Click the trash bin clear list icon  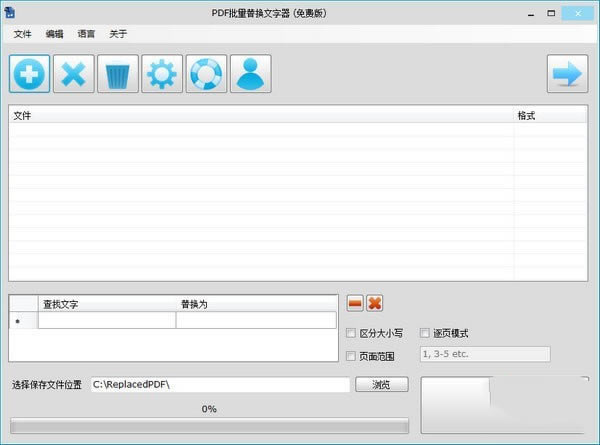point(118,73)
